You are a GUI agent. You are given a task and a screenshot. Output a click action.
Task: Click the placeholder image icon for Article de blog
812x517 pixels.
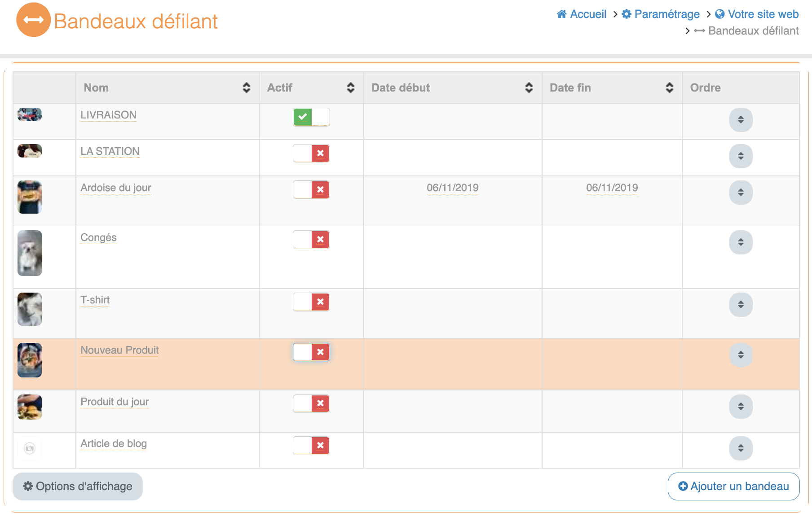tap(30, 448)
